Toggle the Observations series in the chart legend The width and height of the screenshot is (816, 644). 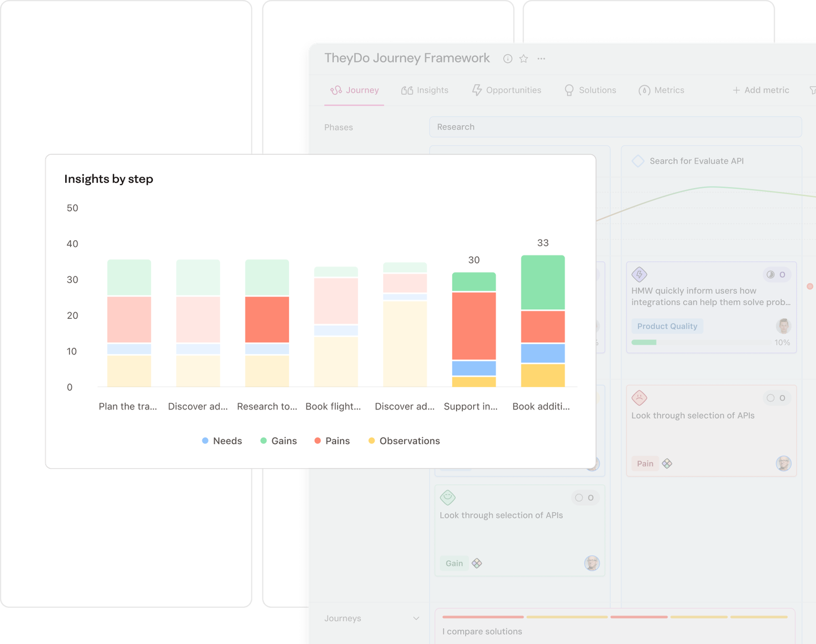403,441
